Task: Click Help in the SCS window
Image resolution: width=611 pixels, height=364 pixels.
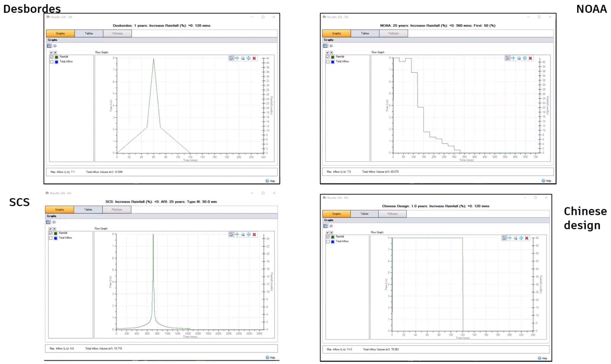Action: (270, 357)
